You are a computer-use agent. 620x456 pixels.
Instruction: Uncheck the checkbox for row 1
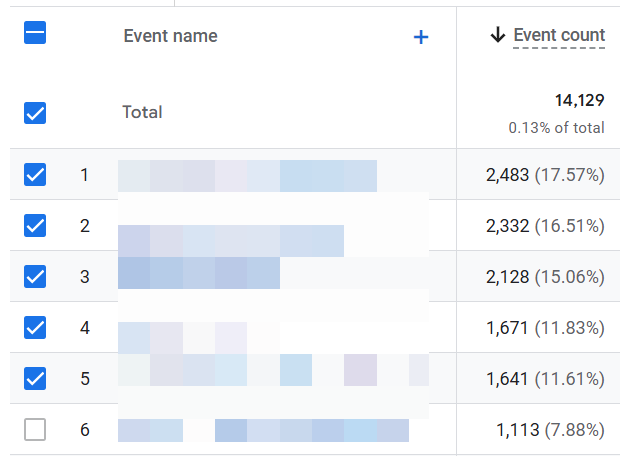35,175
